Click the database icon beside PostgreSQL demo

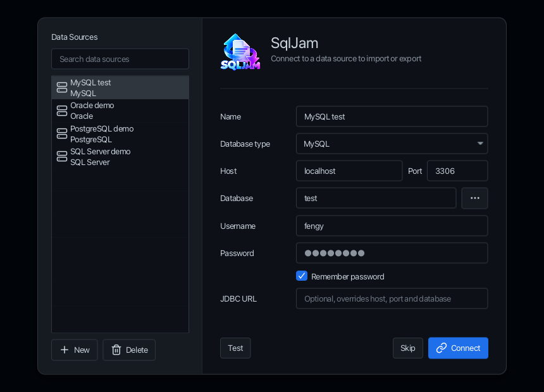(62, 133)
